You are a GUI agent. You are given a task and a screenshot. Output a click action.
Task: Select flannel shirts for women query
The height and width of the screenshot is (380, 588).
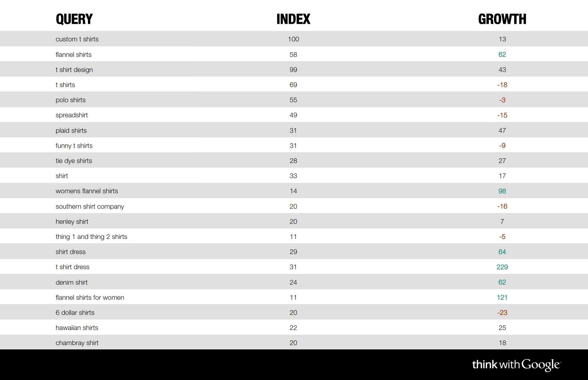pyautogui.click(x=90, y=298)
